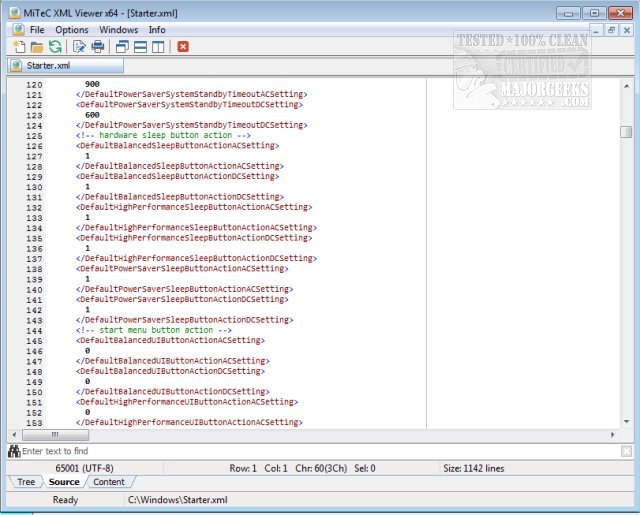This screenshot has height=515, width=640.
Task: Click opening DefaultPowerSaverSleepButtonActionDCSetting tag on line 141
Action: (x=182, y=300)
